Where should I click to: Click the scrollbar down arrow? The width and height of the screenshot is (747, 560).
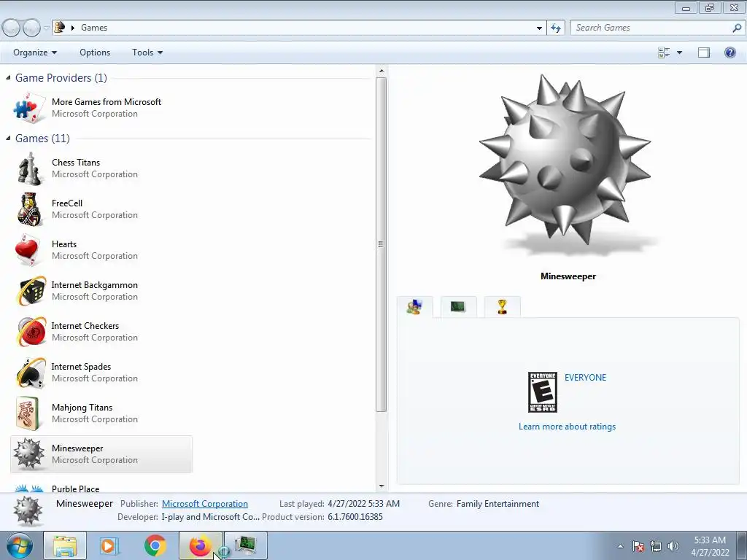tap(381, 486)
